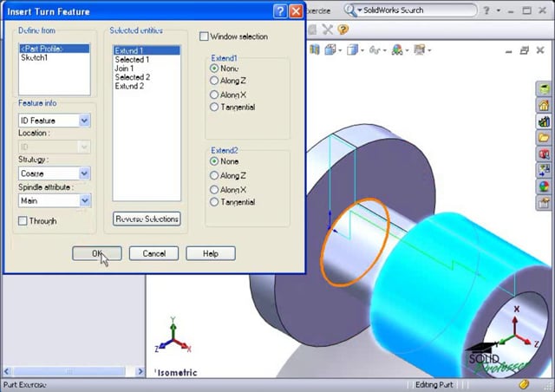Select Selected 1 in entities list
This screenshot has width=555, height=392.
click(x=147, y=60)
